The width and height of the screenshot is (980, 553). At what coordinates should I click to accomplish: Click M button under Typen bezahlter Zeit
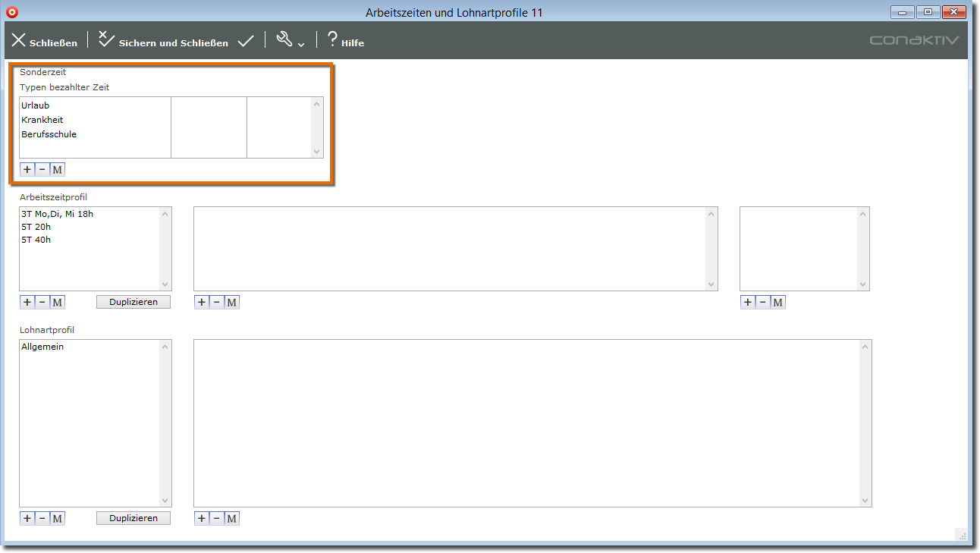pyautogui.click(x=58, y=169)
